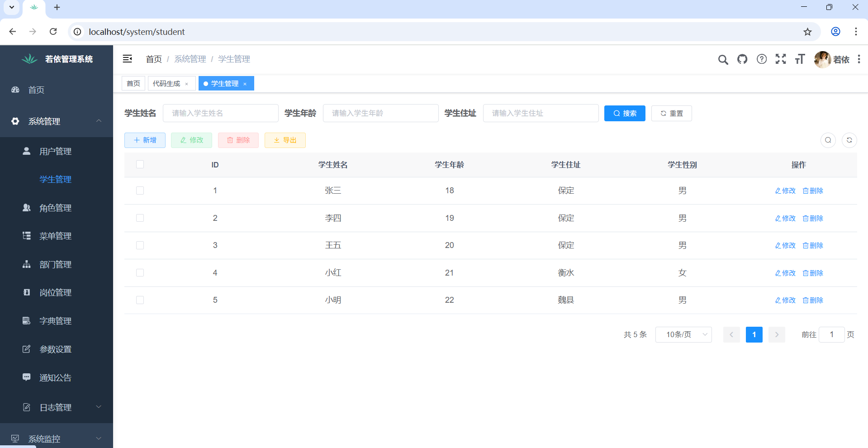Image resolution: width=868 pixels, height=448 pixels.
Task: Expand the 日志管理 sidebar menu
Action: click(57, 407)
